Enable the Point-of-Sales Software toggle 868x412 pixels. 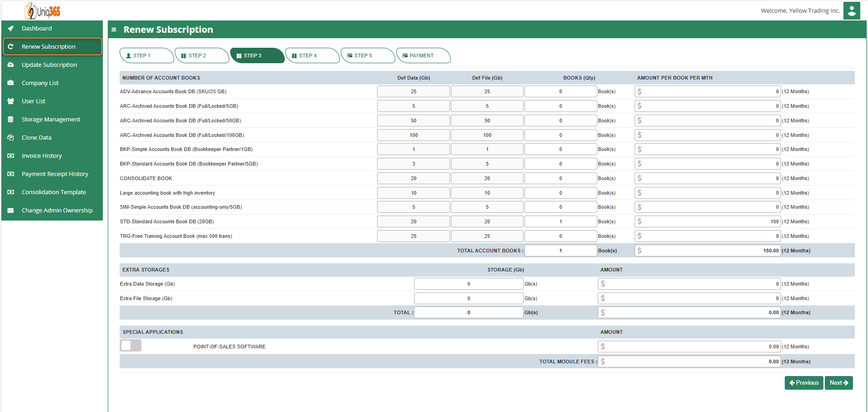(x=131, y=346)
